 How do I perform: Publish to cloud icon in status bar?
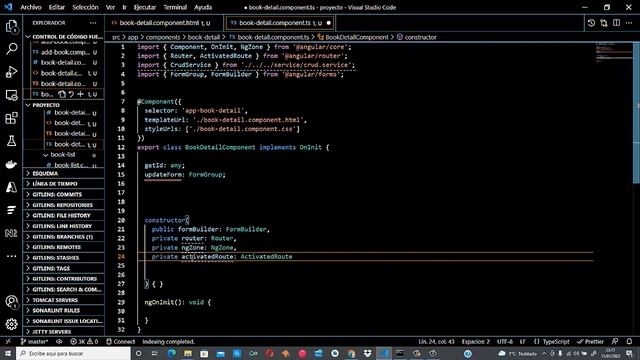[x=59, y=342]
